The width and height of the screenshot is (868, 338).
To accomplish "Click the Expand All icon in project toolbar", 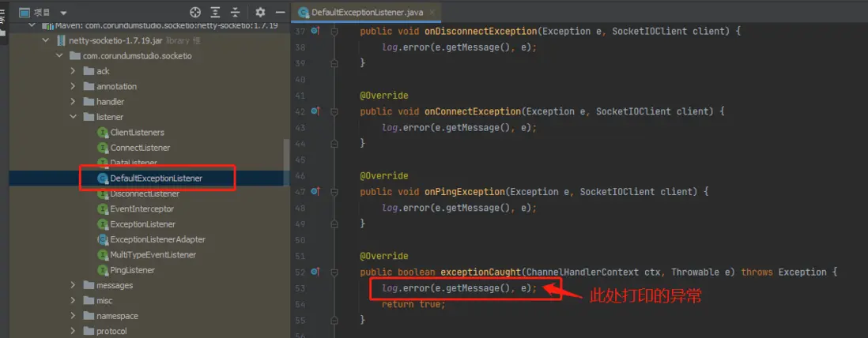I will tap(215, 12).
